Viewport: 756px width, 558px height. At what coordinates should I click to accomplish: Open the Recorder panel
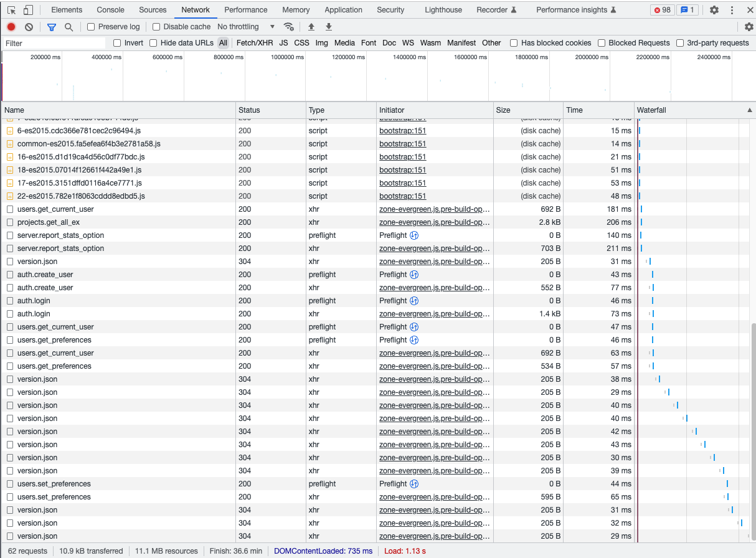click(492, 10)
